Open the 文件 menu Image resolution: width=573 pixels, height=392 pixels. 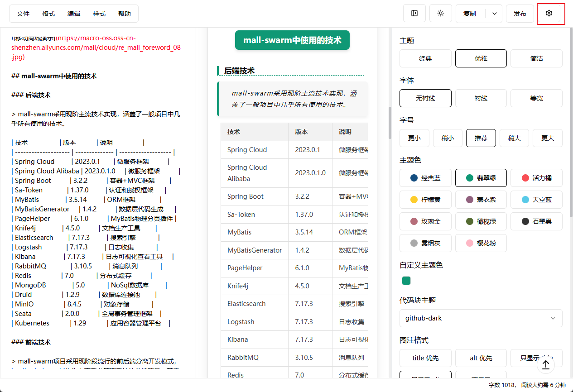coord(23,14)
